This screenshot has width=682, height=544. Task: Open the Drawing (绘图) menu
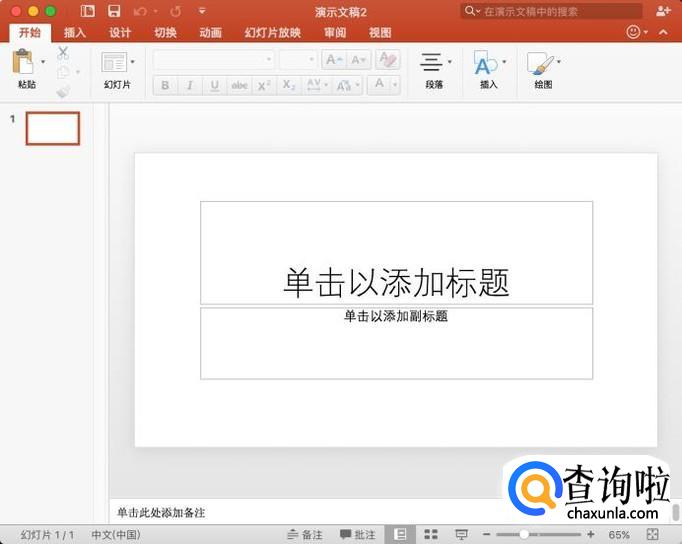click(543, 70)
